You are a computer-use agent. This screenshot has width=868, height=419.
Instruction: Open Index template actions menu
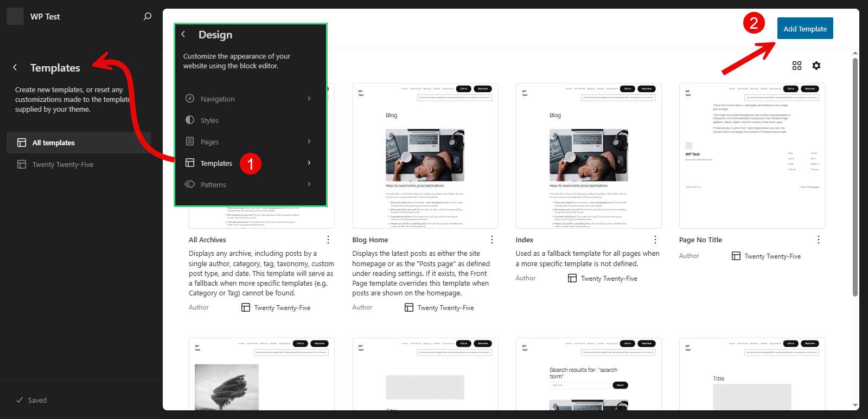(655, 240)
